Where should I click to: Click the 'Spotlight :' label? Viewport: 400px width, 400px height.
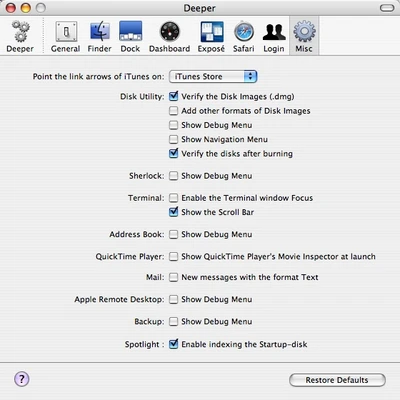[144, 344]
